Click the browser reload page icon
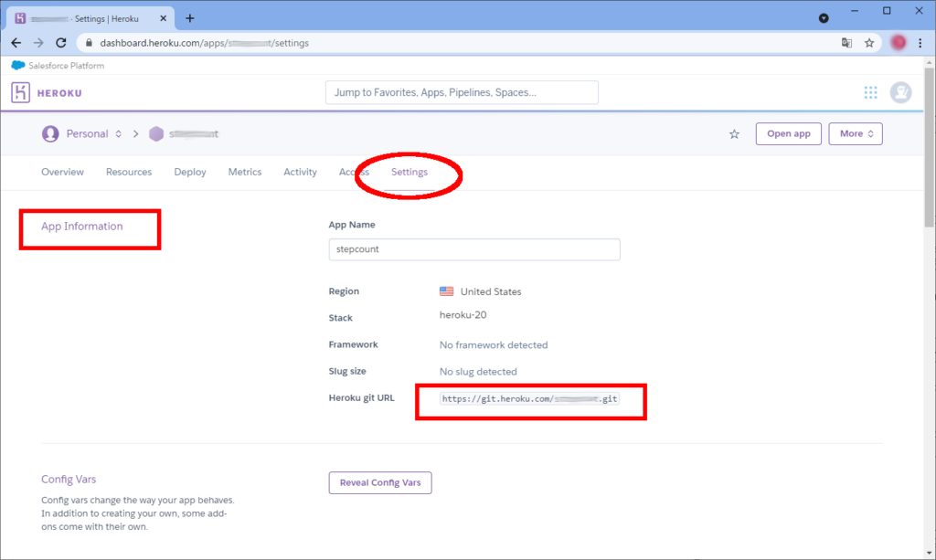This screenshot has height=560, width=936. pos(61,43)
